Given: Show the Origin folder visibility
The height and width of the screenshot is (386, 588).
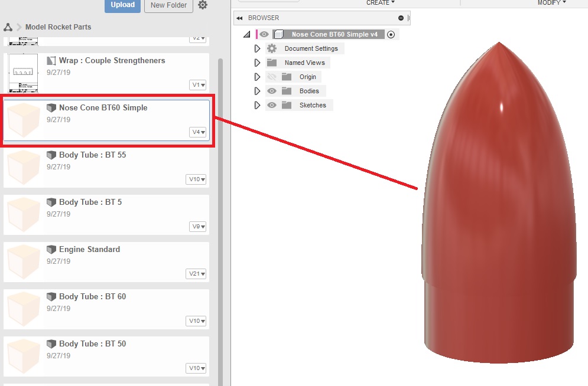Looking at the screenshot, I should tap(272, 77).
